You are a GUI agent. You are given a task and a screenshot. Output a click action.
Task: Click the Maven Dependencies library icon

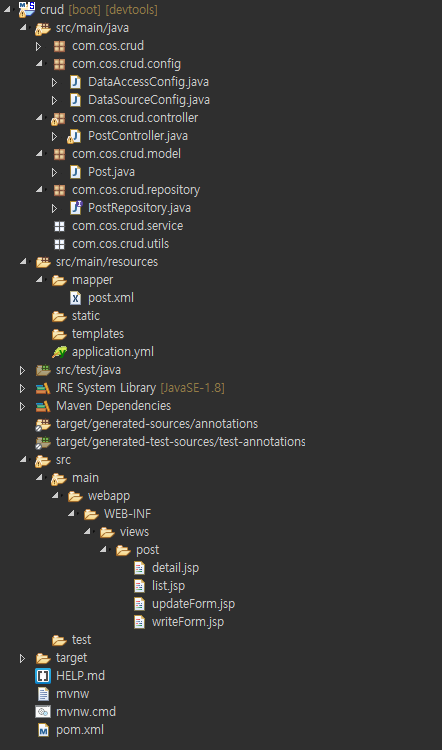(x=43, y=407)
